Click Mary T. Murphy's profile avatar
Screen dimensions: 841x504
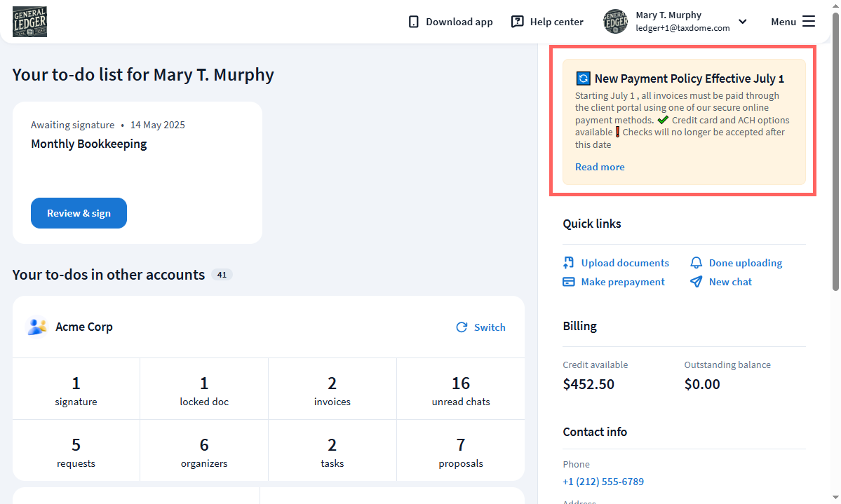[x=615, y=22]
